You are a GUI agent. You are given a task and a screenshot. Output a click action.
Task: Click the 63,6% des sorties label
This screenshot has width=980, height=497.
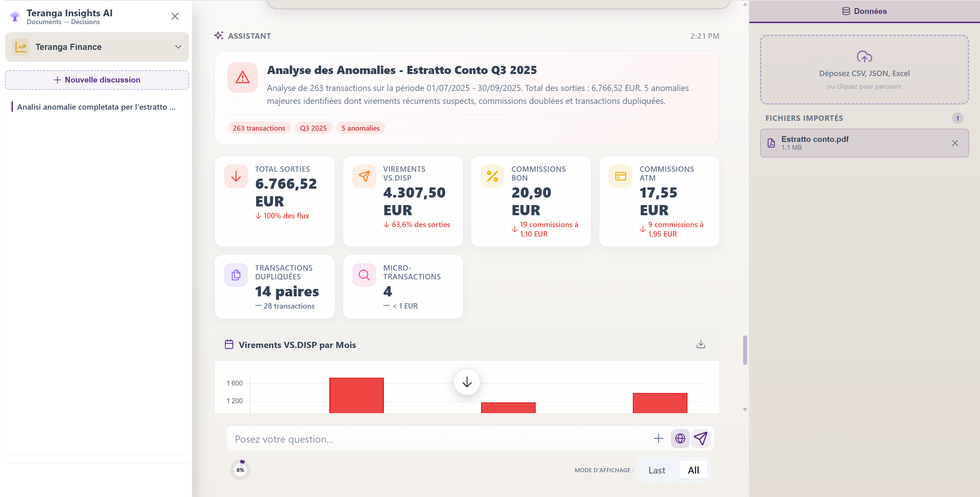pos(421,224)
